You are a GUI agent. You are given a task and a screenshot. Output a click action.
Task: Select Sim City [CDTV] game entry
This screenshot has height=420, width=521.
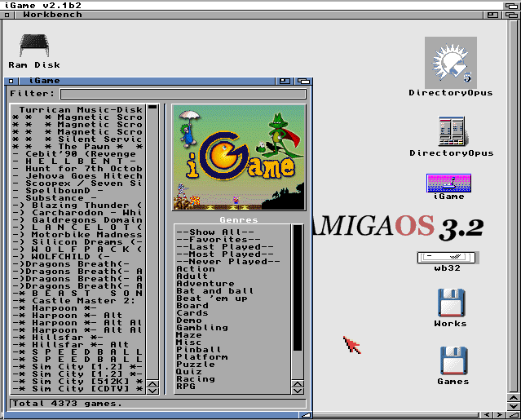tap(77, 388)
